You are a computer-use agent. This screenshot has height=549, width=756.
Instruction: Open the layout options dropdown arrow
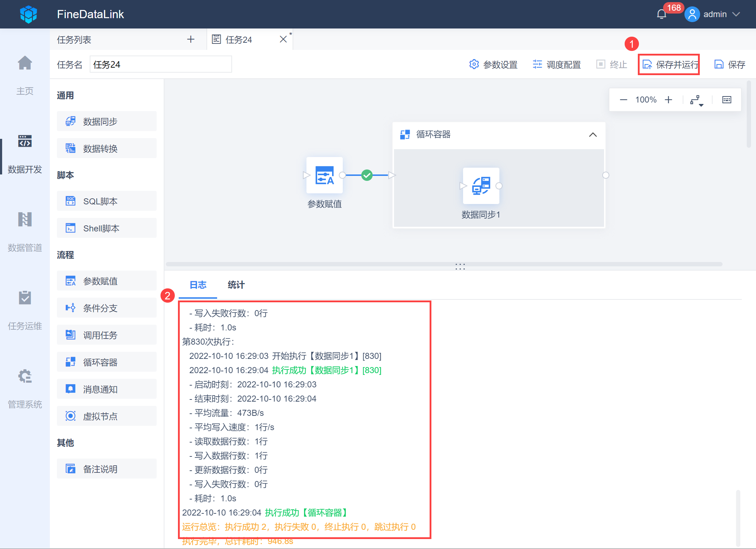[x=701, y=105]
